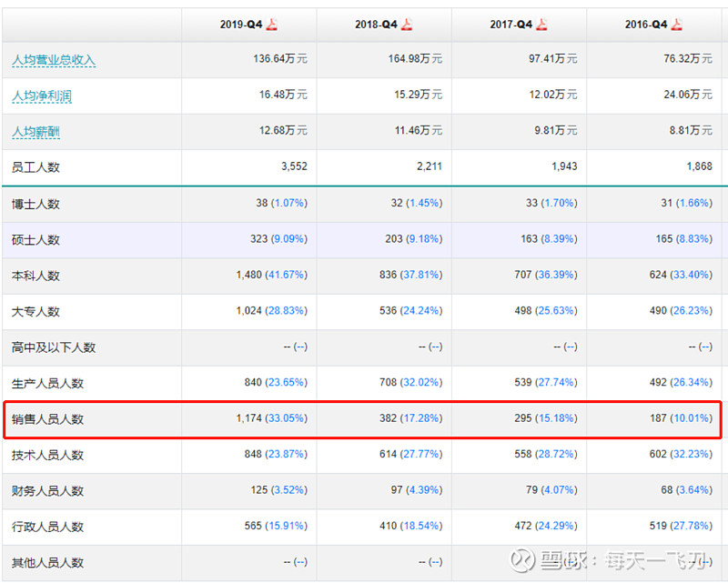This screenshot has width=728, height=583.
Task: Click the 16.48万元 net profit value
Action: click(x=283, y=95)
